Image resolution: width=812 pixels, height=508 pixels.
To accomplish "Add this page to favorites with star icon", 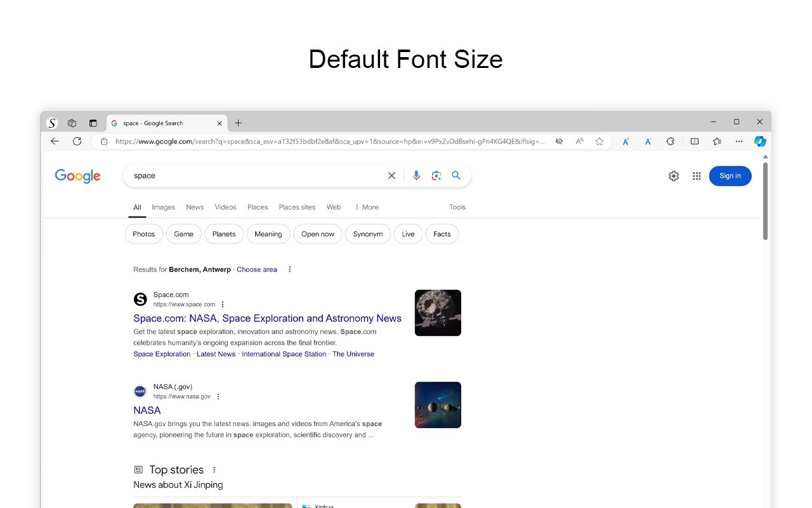I will point(599,142).
